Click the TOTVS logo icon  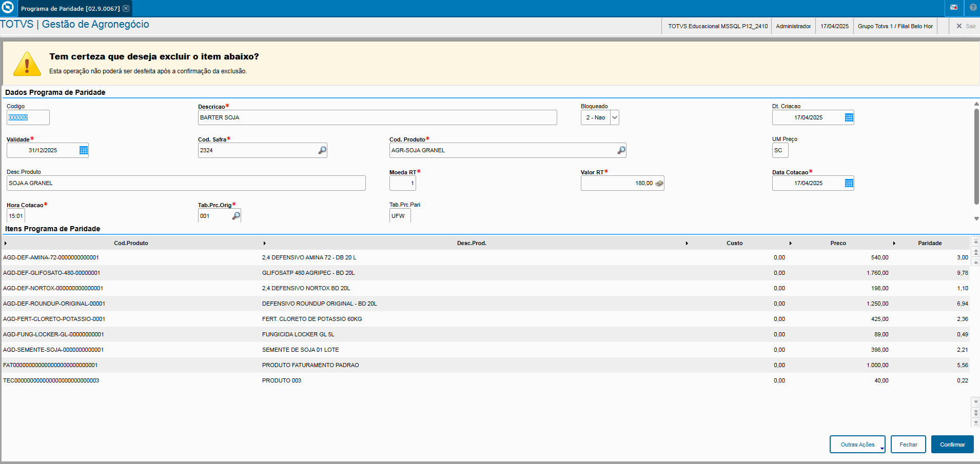pos(8,8)
